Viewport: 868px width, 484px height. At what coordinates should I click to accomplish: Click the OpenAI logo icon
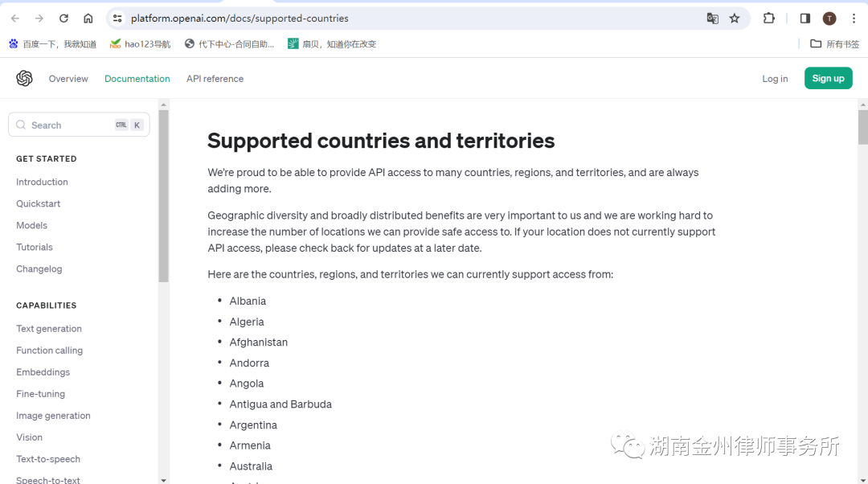pos(24,78)
